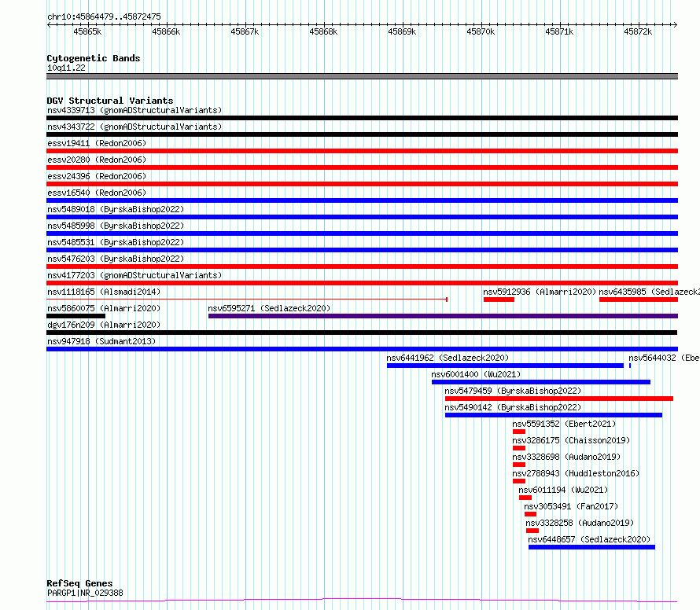Click red bar under nsv5912936
This screenshot has height=610, width=700.
(x=499, y=299)
